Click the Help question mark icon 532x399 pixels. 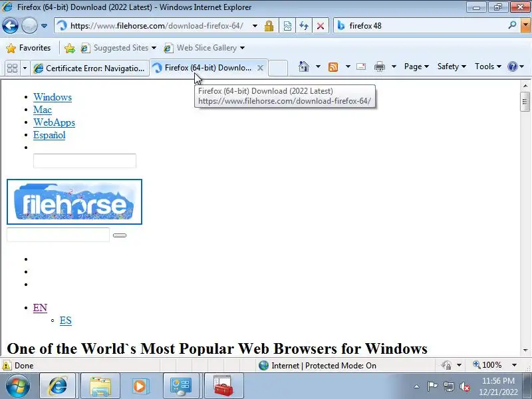click(x=512, y=66)
